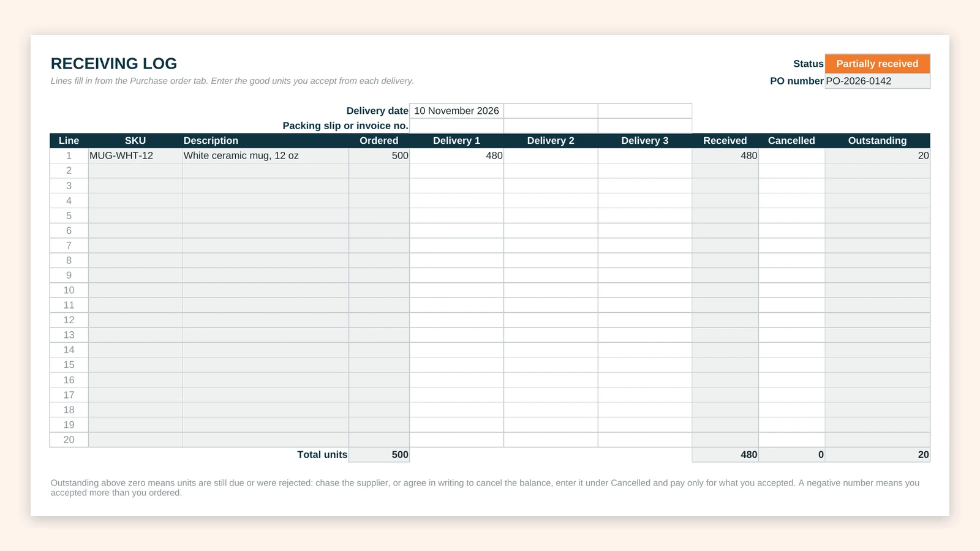Click the Delivery 3 cell in line 20
Screen dimensions: 980x551
[x=645, y=440]
